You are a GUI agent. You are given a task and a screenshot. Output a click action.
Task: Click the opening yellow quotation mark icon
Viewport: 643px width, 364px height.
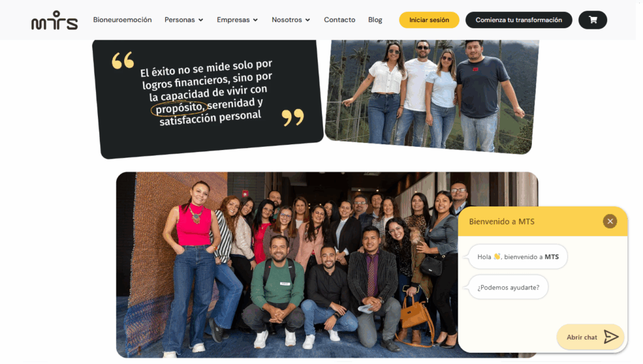122,60
